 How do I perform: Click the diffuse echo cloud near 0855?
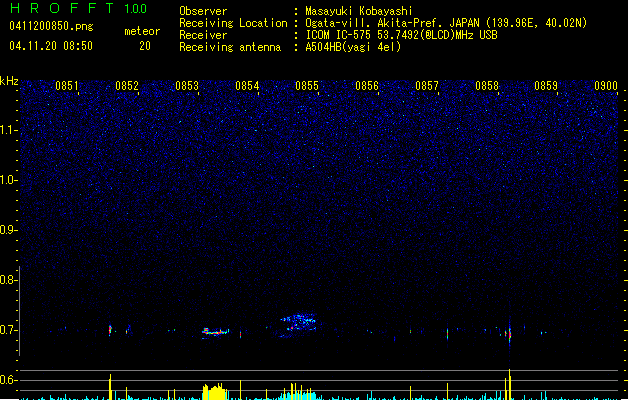coord(298,323)
